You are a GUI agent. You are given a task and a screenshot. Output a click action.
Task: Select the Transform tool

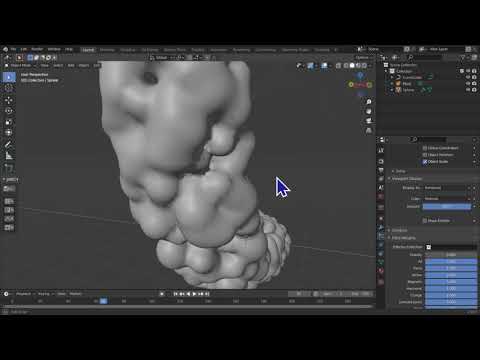(x=9, y=133)
